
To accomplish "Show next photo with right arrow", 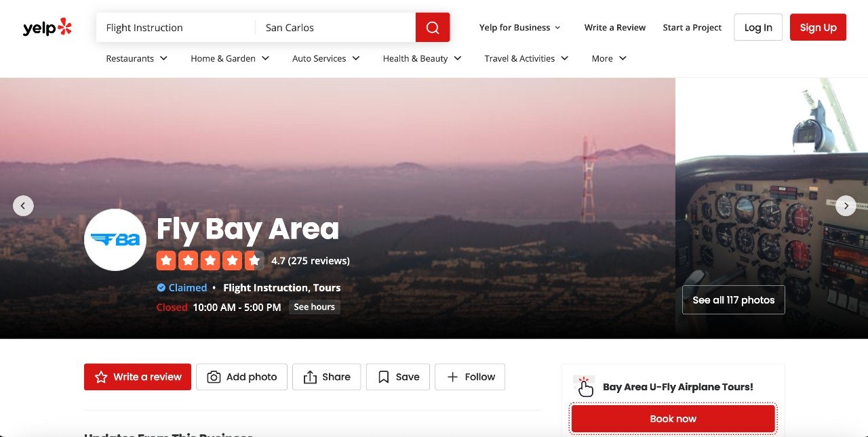I will pos(846,206).
